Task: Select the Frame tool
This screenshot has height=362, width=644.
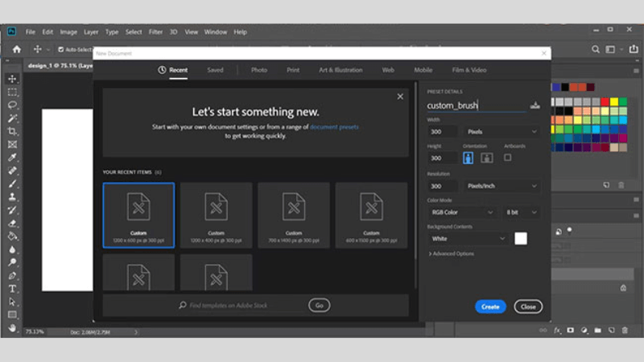Action: [x=12, y=145]
